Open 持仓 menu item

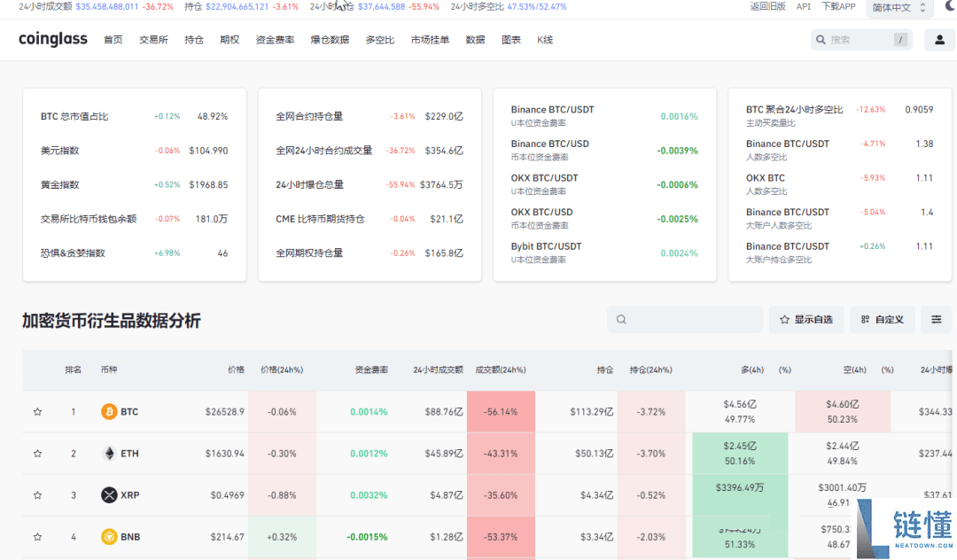click(194, 40)
